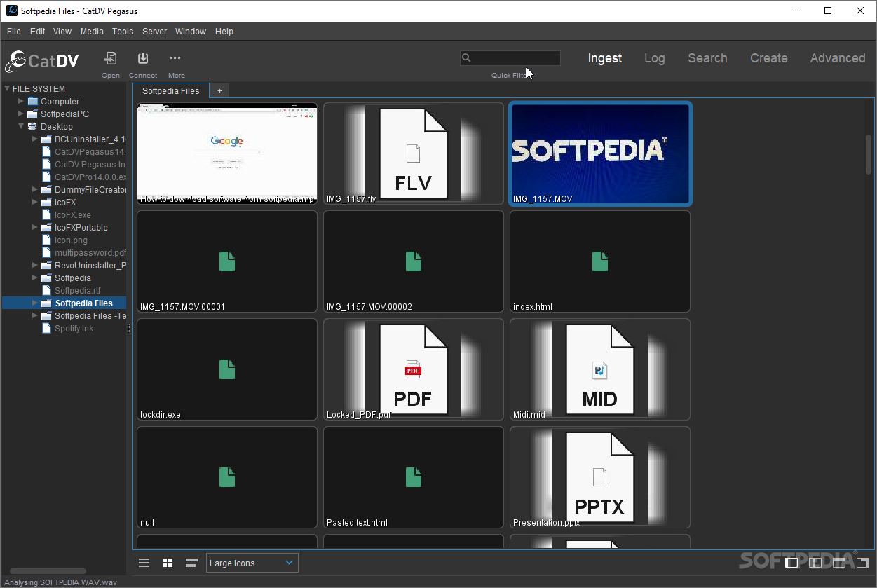Viewport: 877px width, 588px height.
Task: Click the Spotify.lnk file icon
Action: pos(46,328)
